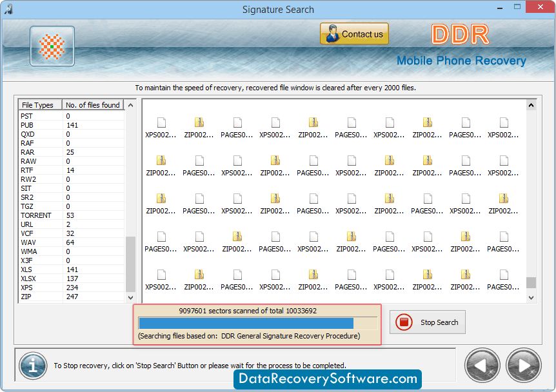
Task: Select the PUB row showing 141
Action: 72,125
